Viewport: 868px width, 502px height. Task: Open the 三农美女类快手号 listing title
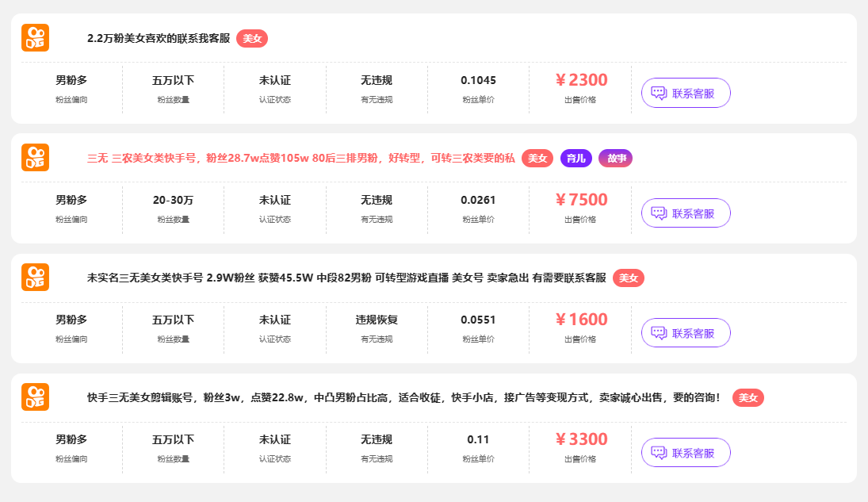(x=301, y=158)
